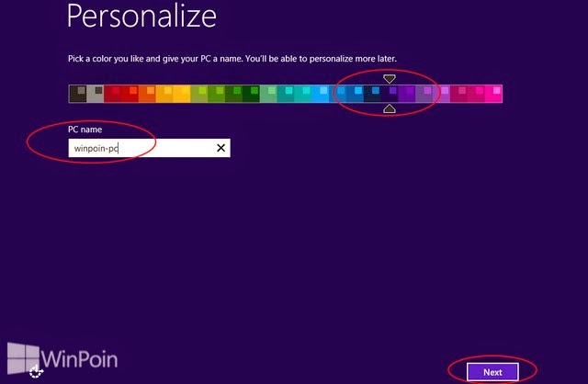588x384 pixels.
Task: Click the Next button
Action: point(492,372)
